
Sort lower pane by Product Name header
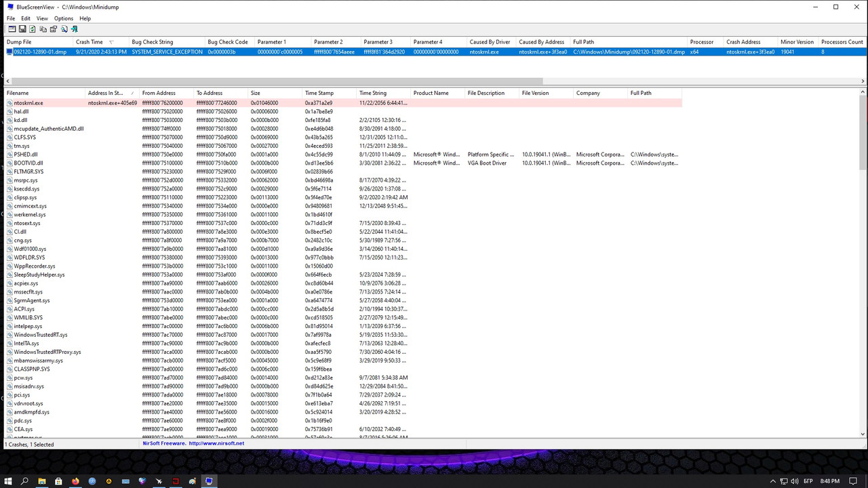click(438, 93)
